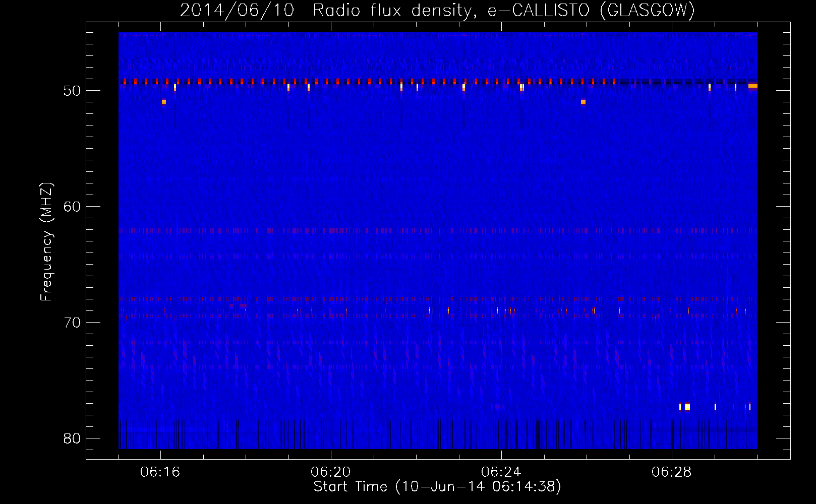This screenshot has height=504, width=816.
Task: Click the 06:24 time tick label
Action: (501, 472)
